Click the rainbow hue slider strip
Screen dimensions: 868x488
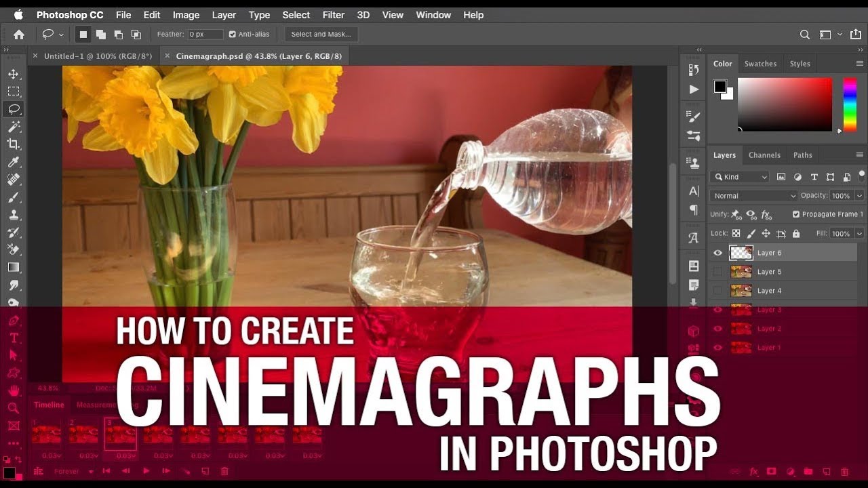(849, 104)
